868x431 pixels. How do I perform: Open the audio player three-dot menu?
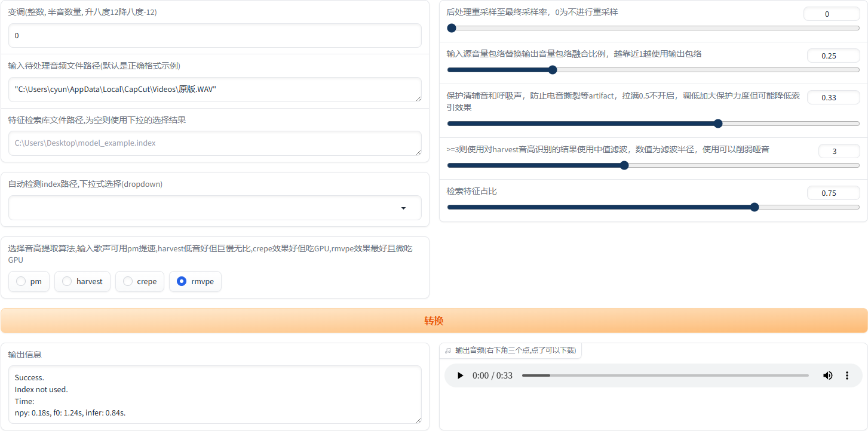846,375
